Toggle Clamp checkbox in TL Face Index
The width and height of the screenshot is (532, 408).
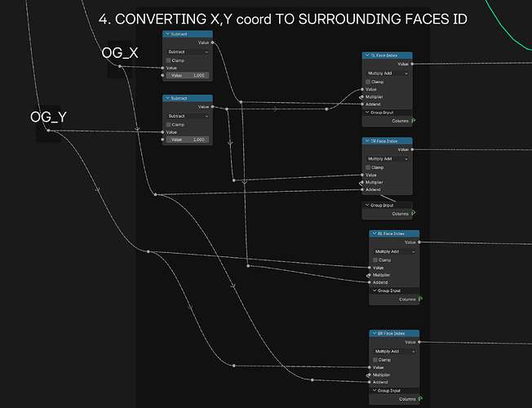click(368, 82)
